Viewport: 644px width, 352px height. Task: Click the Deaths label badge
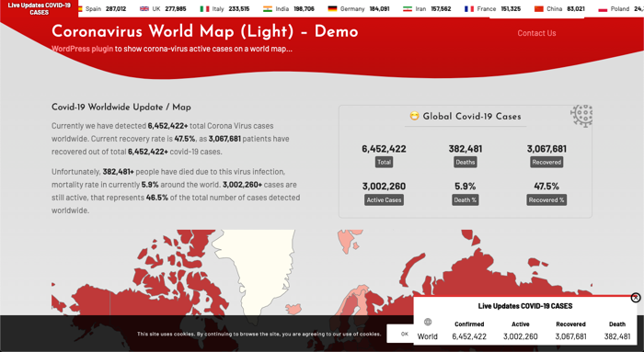465,162
